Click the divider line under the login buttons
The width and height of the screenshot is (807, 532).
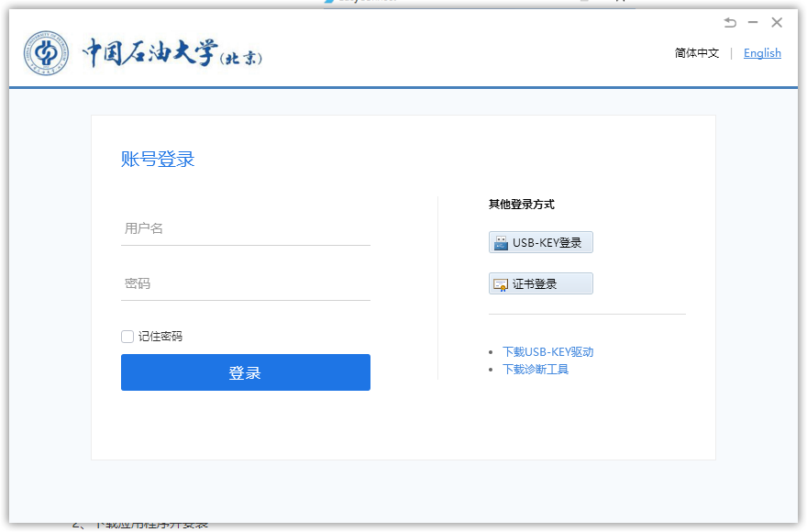coord(587,316)
